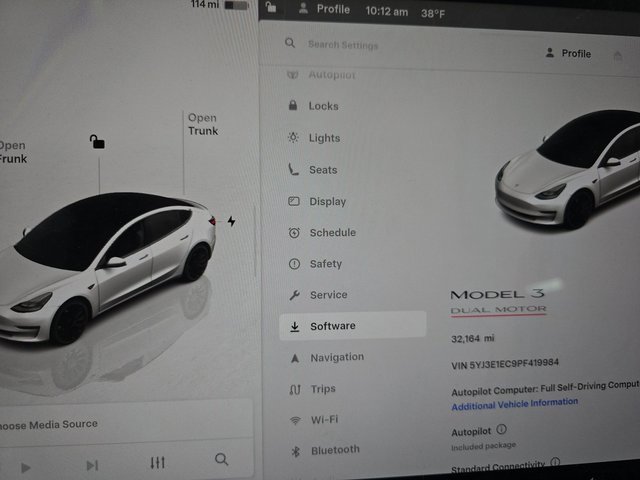Tap the status bar unlock padlock icon
Viewport: 640px width, 480px height.
pyautogui.click(x=271, y=7)
